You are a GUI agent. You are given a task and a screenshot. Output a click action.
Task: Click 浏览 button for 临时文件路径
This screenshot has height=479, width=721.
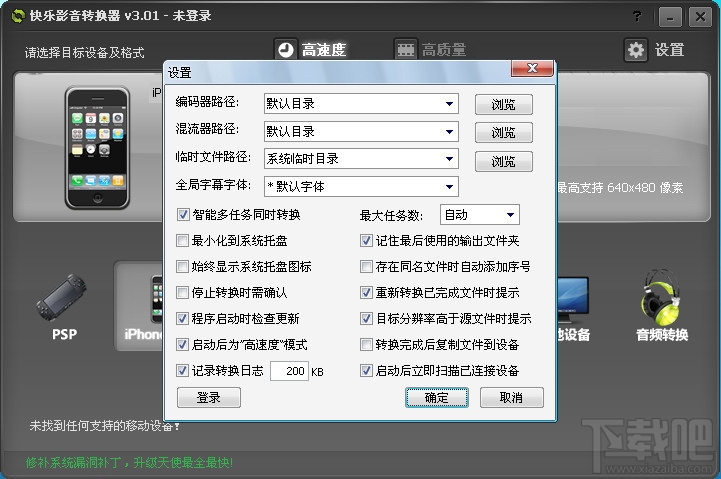pyautogui.click(x=504, y=161)
